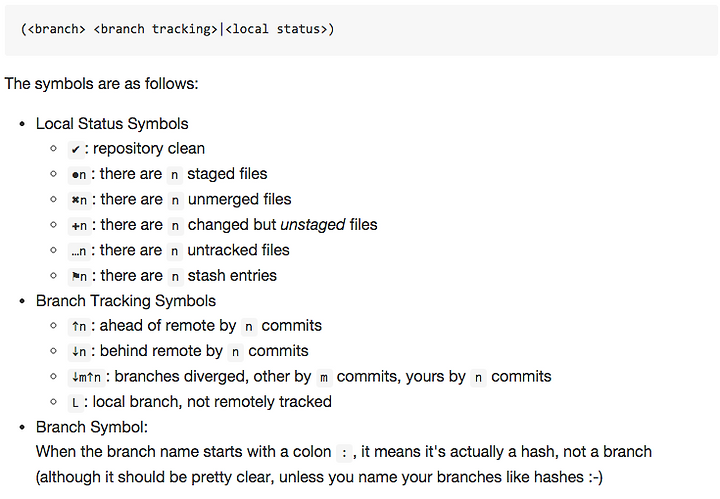Image resolution: width=720 pixels, height=499 pixels.
Task: Click the inline m in diverged line
Action: tap(324, 377)
